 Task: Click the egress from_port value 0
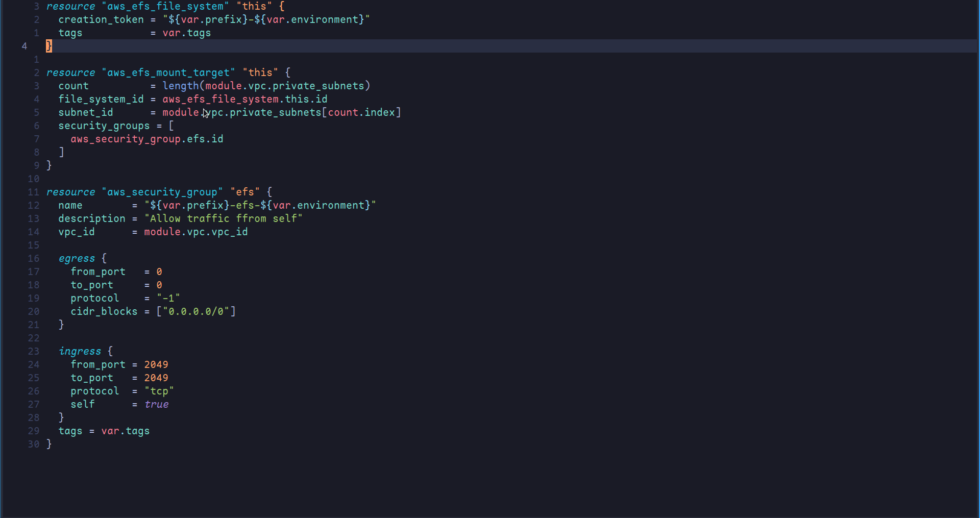click(159, 272)
